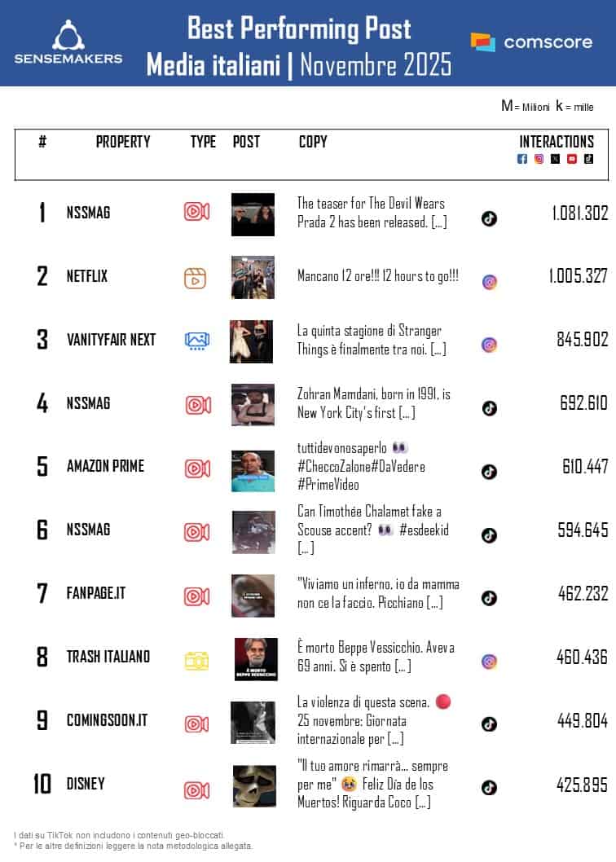Click the YouTube icon under INTERACTIONS

(x=572, y=159)
